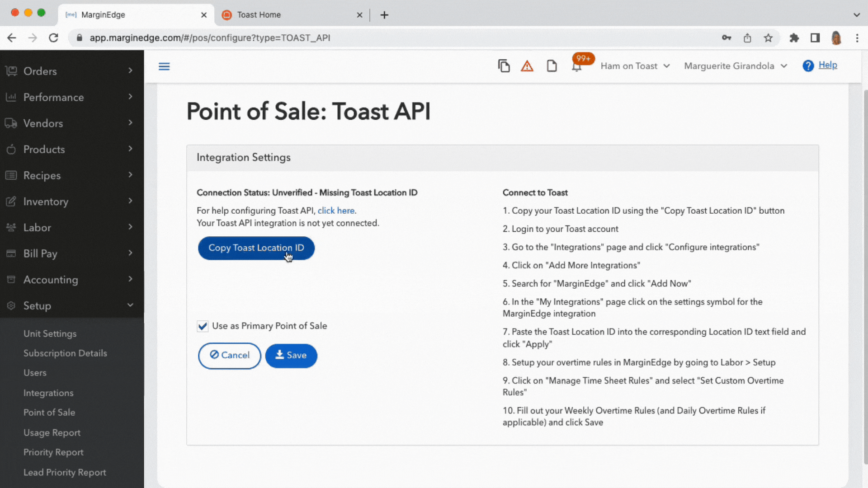Expand the Accounting menu chevron

pyautogui.click(x=130, y=279)
